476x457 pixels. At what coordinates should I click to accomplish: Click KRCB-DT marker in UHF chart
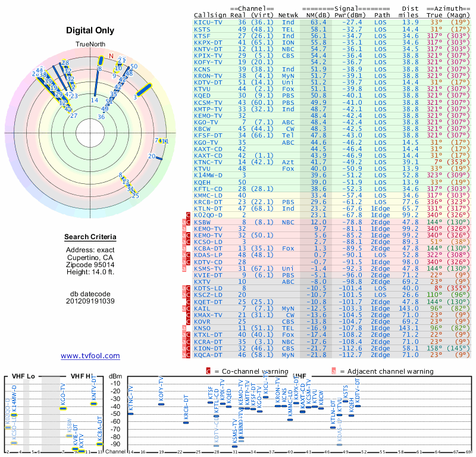(186, 422)
